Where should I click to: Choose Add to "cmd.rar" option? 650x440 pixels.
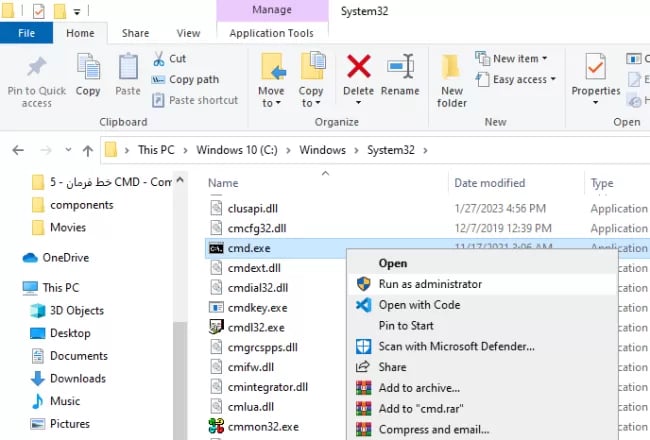(x=482, y=408)
